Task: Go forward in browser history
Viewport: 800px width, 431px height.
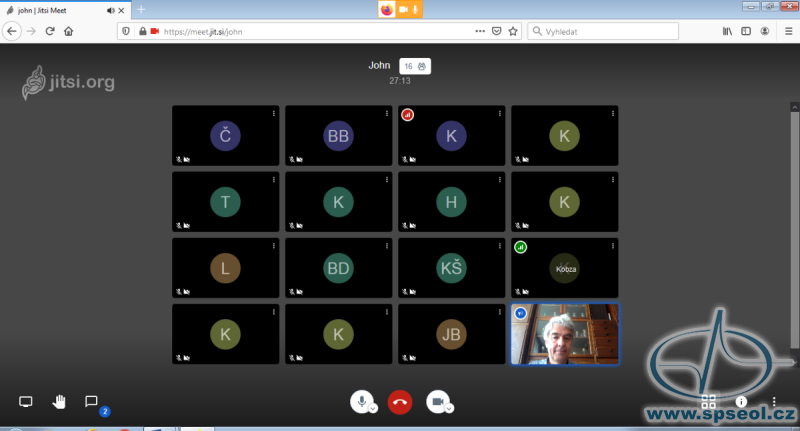Action: pyautogui.click(x=31, y=31)
